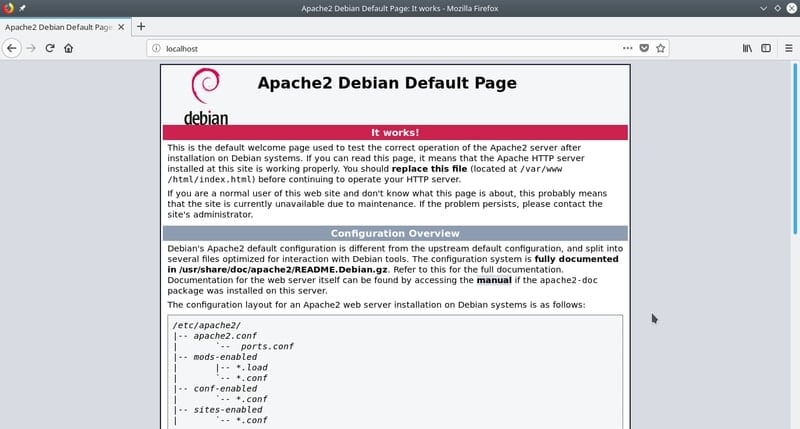This screenshot has height=429, width=800.
Task: Go forward using the forward arrow
Action: (x=31, y=48)
